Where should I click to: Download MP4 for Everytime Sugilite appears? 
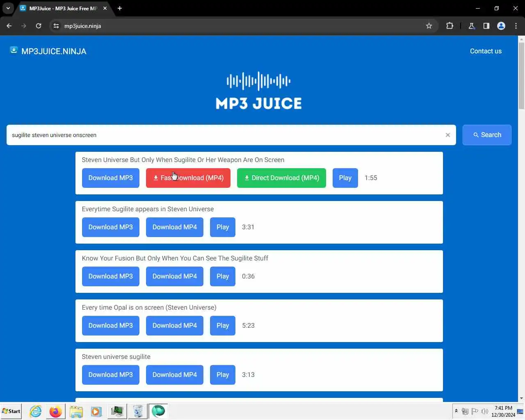coord(175,227)
